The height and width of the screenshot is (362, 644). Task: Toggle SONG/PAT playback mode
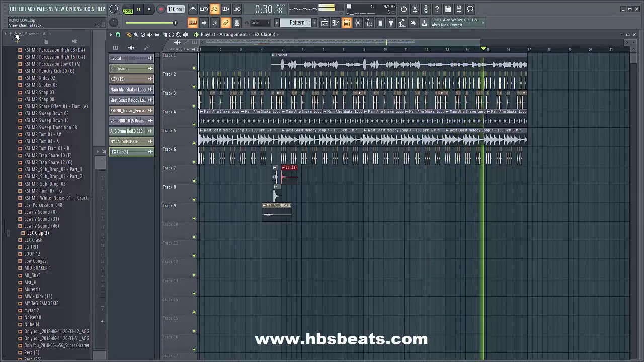(x=128, y=9)
